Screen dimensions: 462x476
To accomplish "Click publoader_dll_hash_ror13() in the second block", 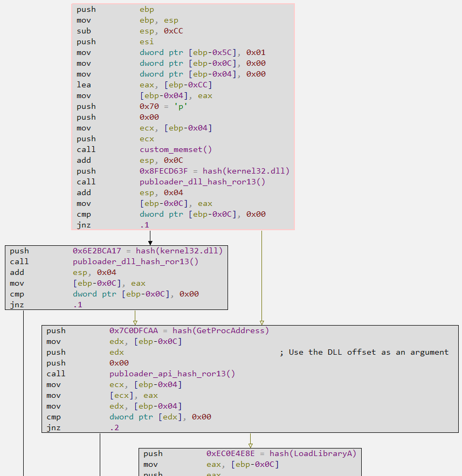I will point(136,261).
